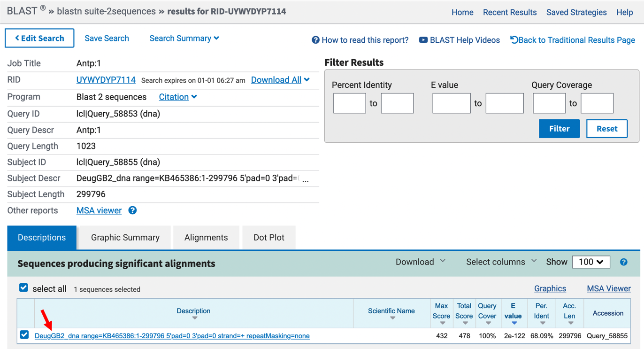Open the Alignments tab
This screenshot has height=349, width=644.
click(x=206, y=238)
